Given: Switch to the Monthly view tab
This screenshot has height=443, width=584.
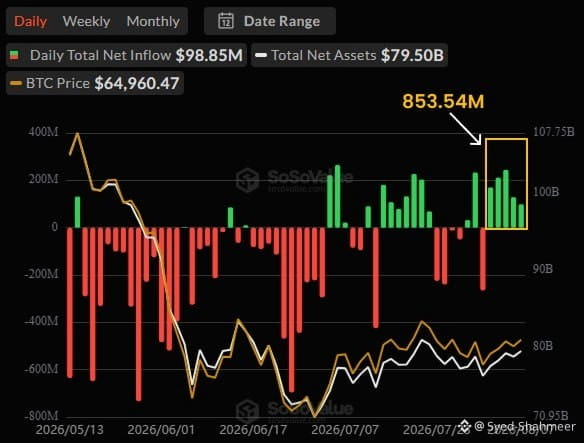Looking at the screenshot, I should [x=153, y=21].
